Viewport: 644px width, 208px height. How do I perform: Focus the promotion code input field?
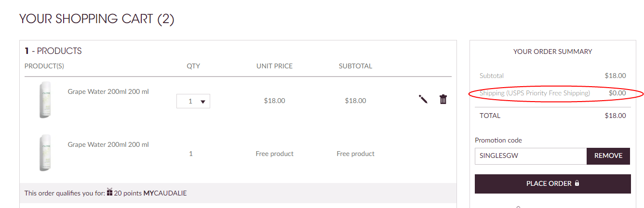tap(531, 156)
